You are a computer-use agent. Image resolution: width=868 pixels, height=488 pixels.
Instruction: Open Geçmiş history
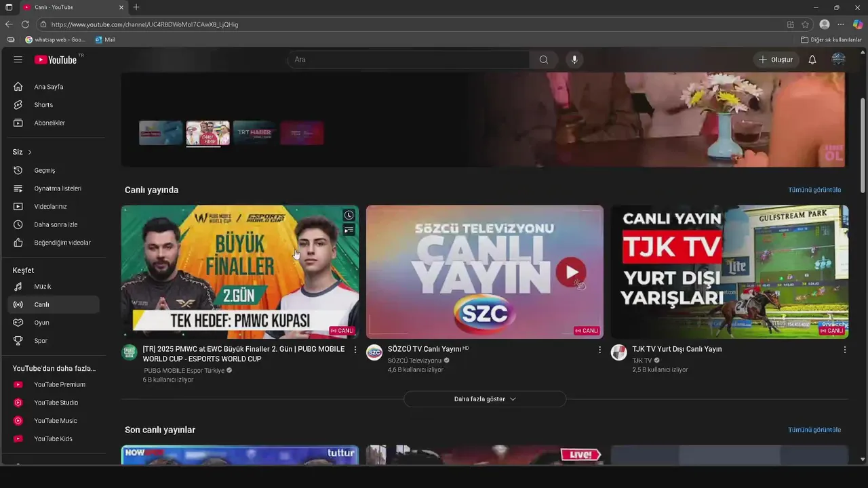tap(54, 170)
